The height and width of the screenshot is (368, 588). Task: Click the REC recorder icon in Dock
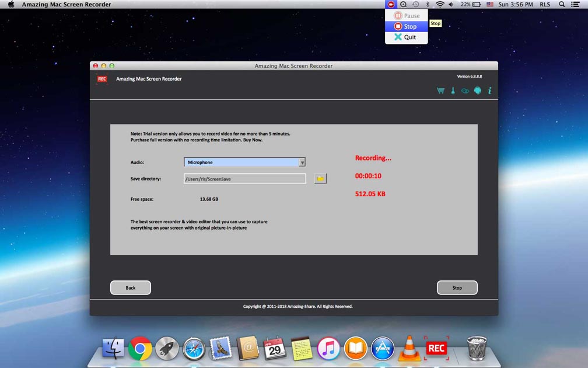[x=436, y=348]
